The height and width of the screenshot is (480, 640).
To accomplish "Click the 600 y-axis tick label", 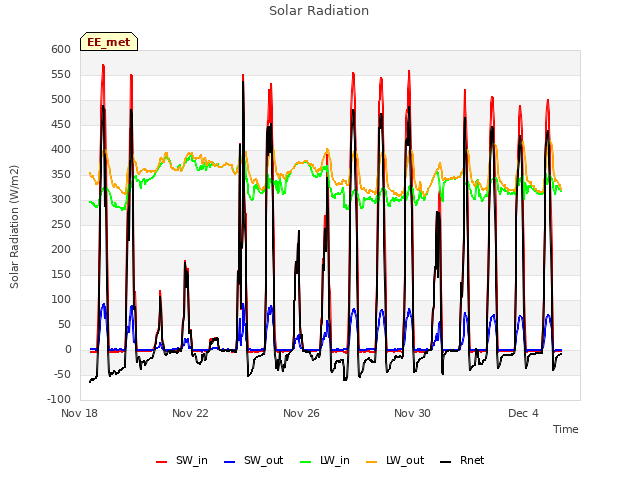I will point(61,49).
